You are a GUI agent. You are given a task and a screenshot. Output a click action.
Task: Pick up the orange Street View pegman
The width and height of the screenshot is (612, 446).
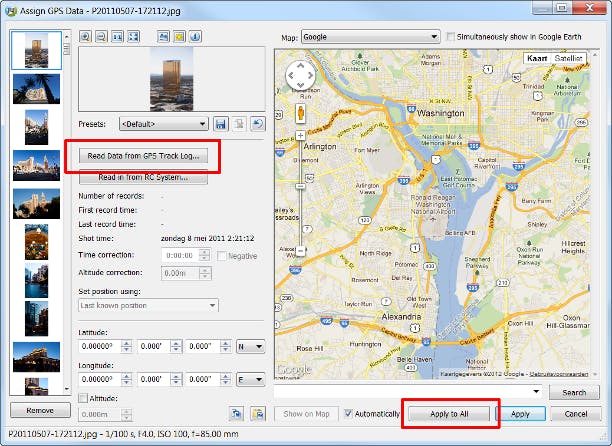click(300, 114)
